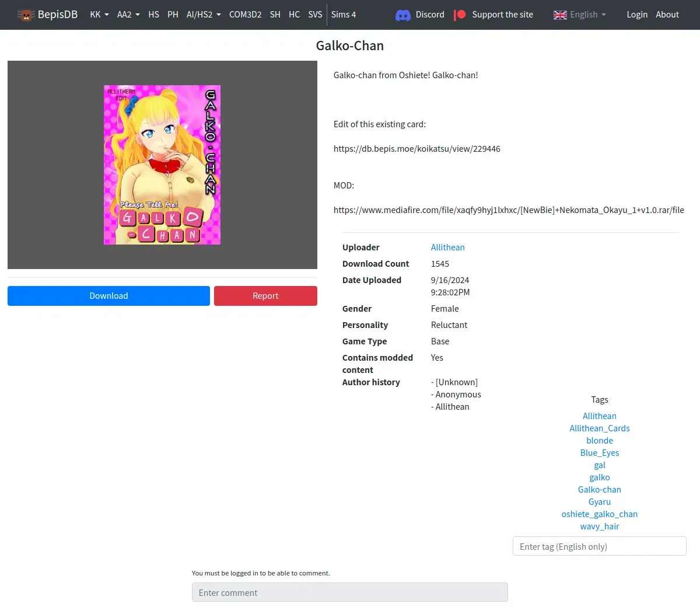Select the blonde tag

click(x=600, y=441)
